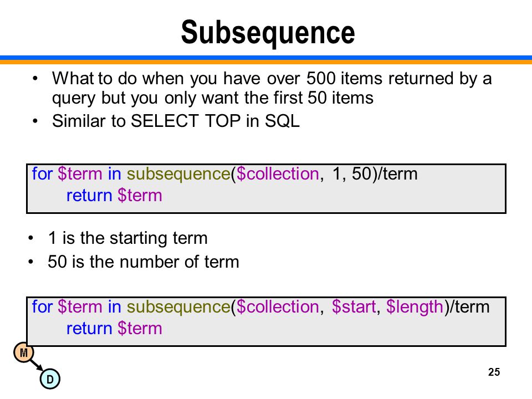Click the Subsequence slide title

[x=268, y=33]
